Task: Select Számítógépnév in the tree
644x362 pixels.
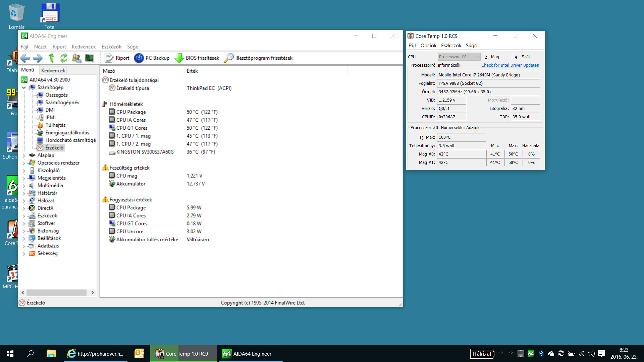Action: pyautogui.click(x=62, y=102)
